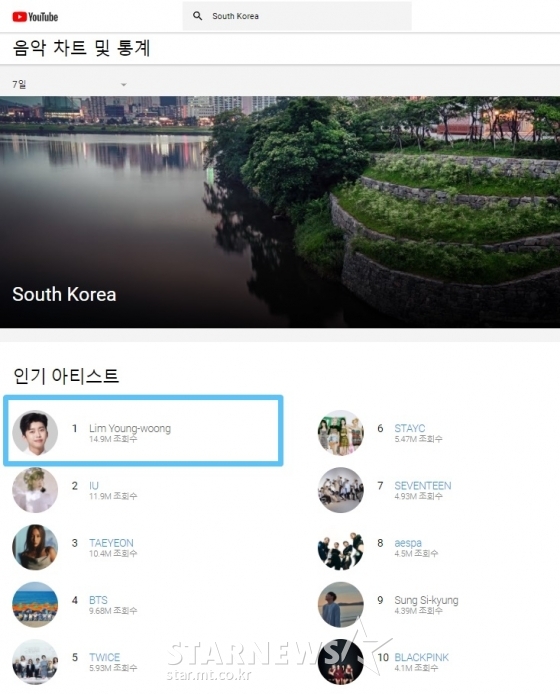
Task: Click the dropdown arrow beside 7일
Action: (124, 85)
